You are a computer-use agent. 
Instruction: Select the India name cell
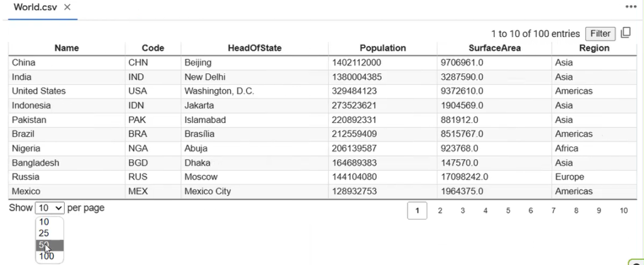[67, 77]
